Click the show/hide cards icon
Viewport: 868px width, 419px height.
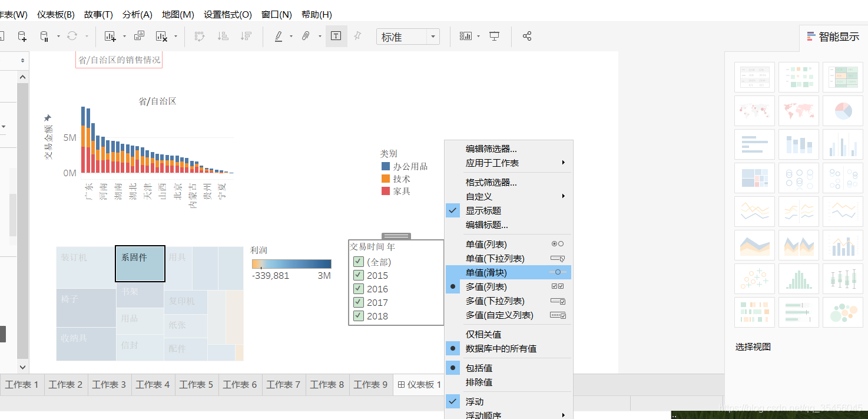coord(465,37)
